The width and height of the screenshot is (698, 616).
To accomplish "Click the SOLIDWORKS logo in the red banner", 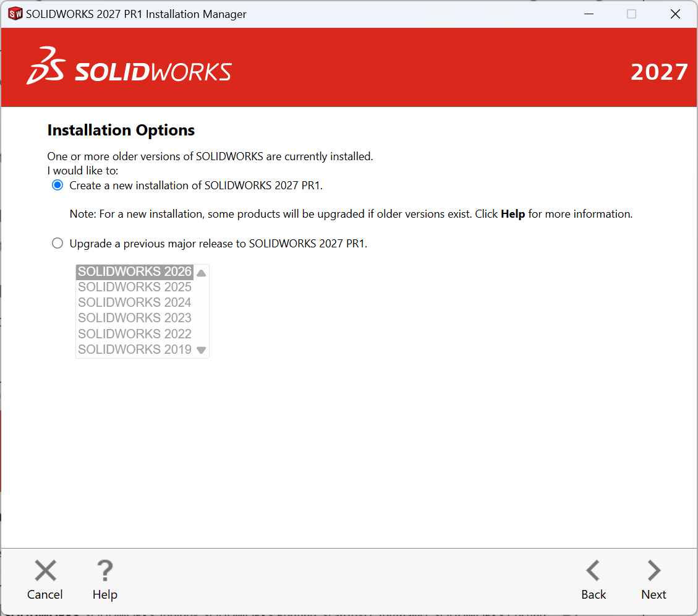I will pyautogui.click(x=129, y=66).
